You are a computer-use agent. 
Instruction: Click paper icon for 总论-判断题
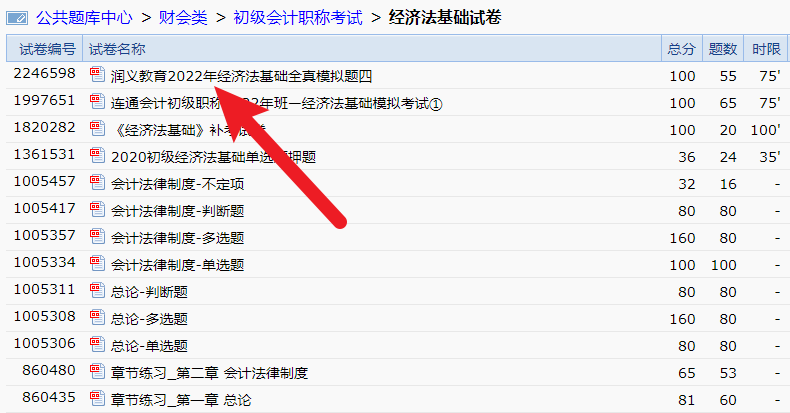pos(97,291)
